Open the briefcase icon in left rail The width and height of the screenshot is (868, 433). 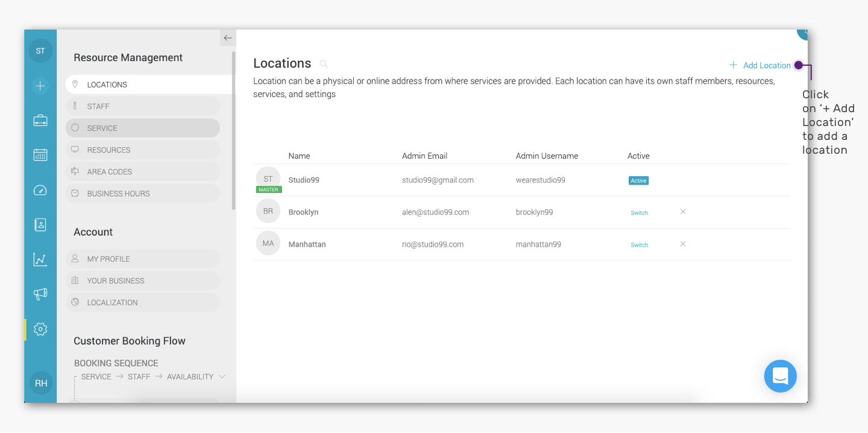click(x=40, y=121)
